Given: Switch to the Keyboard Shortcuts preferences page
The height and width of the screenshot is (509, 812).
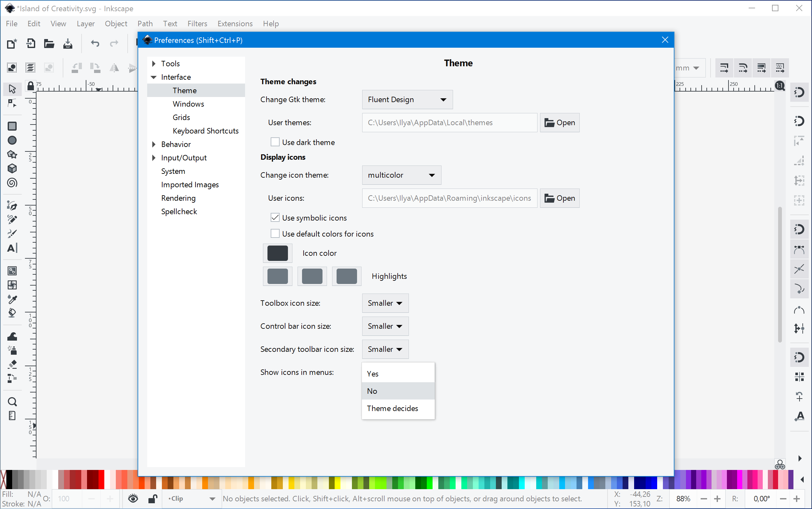Looking at the screenshot, I should pyautogui.click(x=205, y=131).
